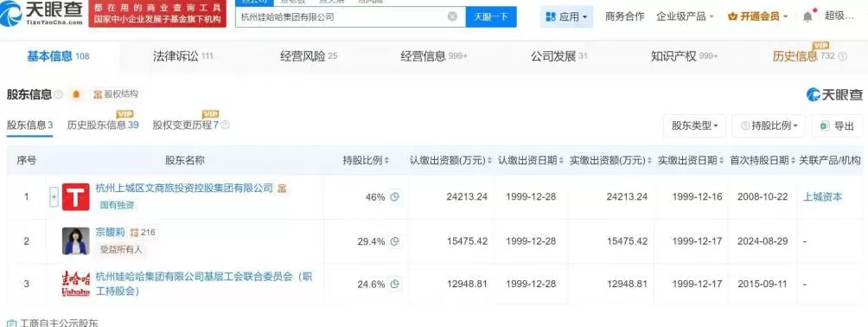Image resolution: width=868 pixels, height=327 pixels.
Task: Sort by 认缴出资额(万元) column header
Action: click(451, 160)
